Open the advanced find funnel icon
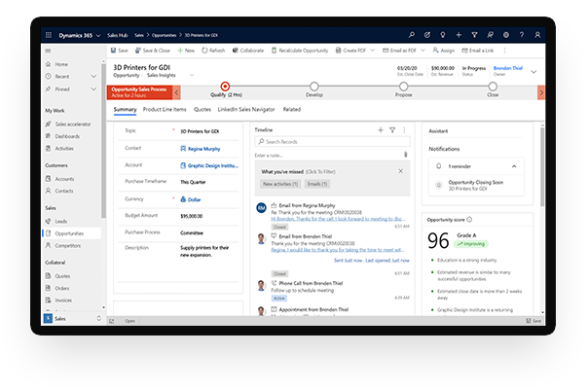The image size is (588, 389). pyautogui.click(x=474, y=35)
